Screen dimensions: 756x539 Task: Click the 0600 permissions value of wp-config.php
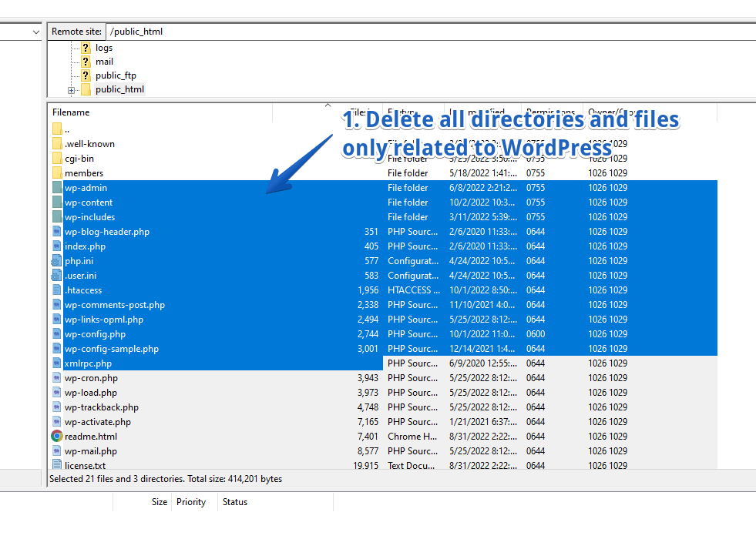(x=536, y=334)
